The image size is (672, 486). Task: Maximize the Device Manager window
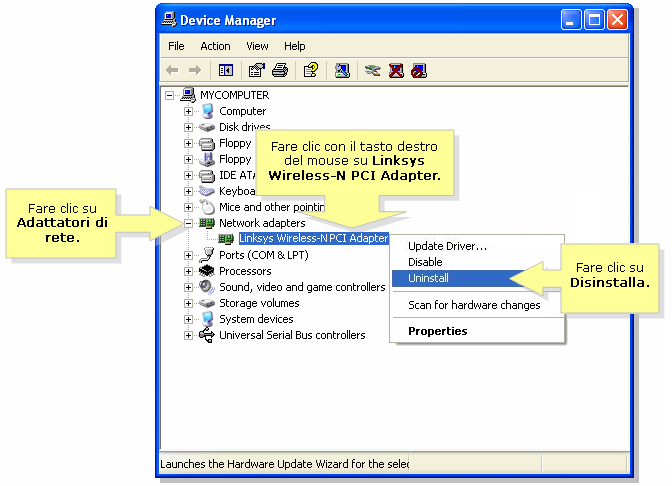click(594, 20)
